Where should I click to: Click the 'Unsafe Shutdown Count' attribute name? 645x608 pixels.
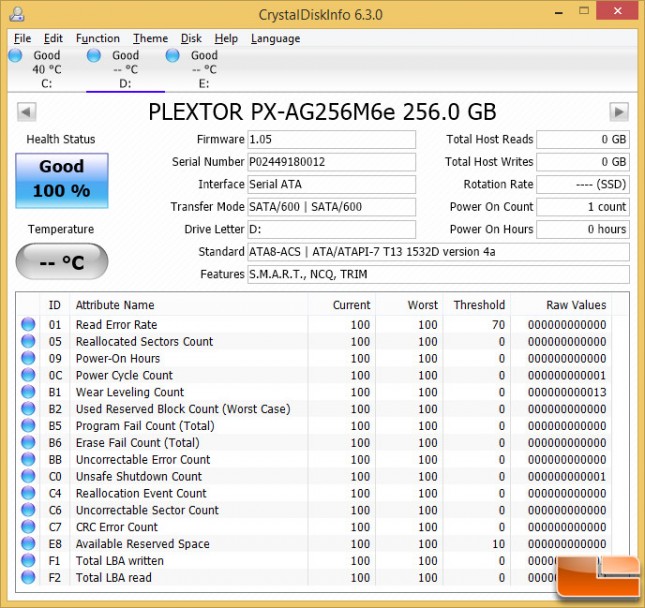coord(139,476)
